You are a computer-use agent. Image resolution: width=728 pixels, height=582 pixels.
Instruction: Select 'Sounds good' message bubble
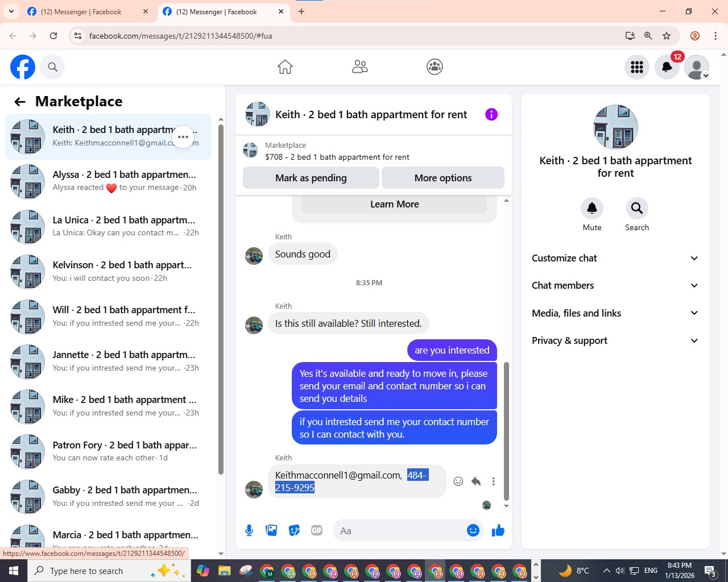click(303, 254)
